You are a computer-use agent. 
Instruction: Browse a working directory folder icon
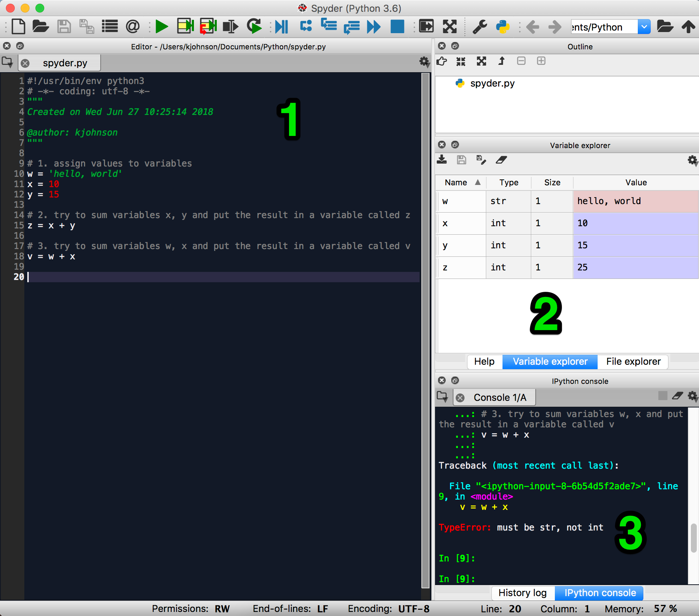665,27
